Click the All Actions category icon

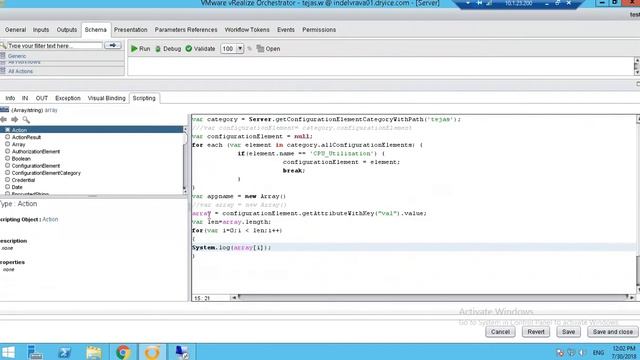(3, 71)
